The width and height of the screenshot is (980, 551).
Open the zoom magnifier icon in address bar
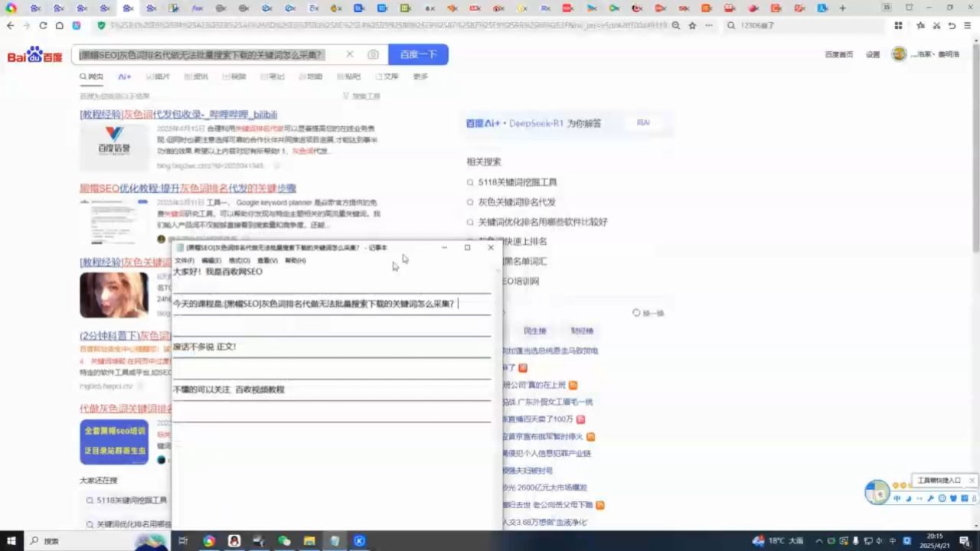coord(675,25)
